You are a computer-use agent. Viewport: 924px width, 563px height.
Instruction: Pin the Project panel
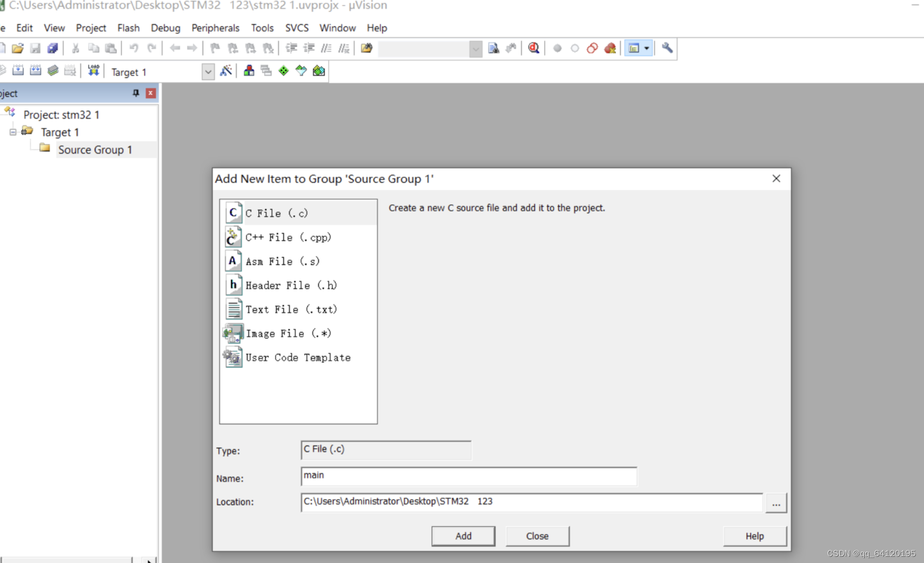click(136, 93)
